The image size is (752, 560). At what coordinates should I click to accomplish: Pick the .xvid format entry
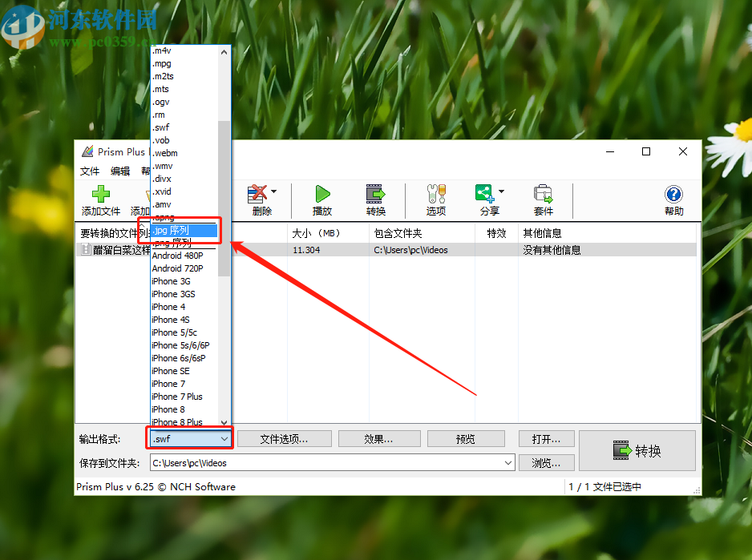(184, 191)
